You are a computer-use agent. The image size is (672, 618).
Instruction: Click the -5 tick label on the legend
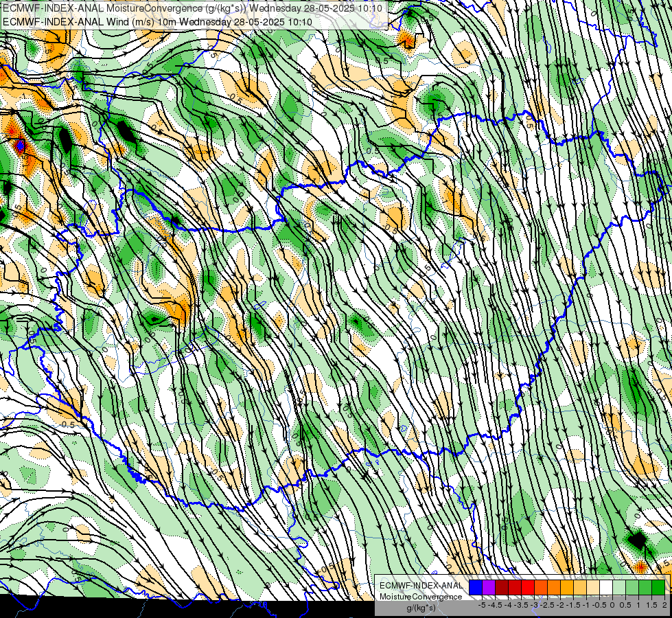482,605
